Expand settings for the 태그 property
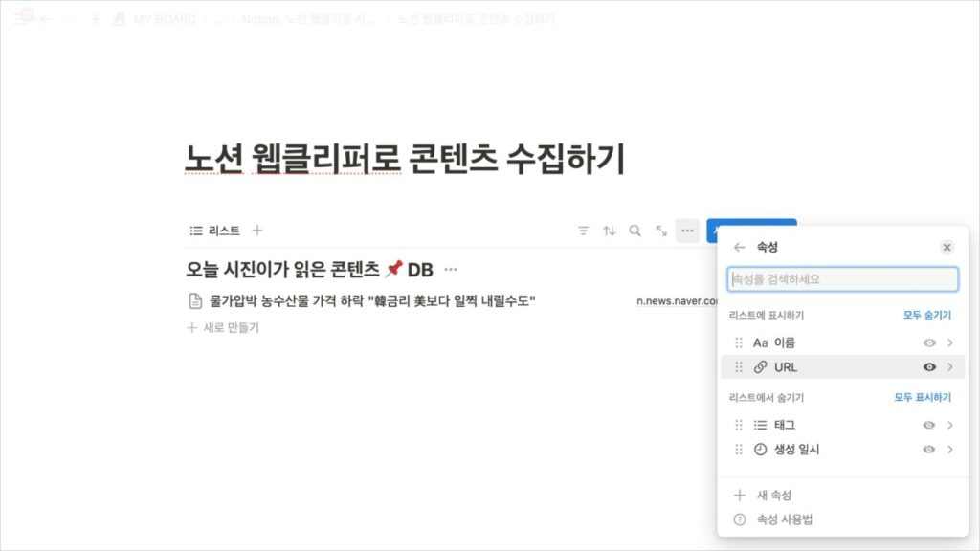 (x=947, y=425)
